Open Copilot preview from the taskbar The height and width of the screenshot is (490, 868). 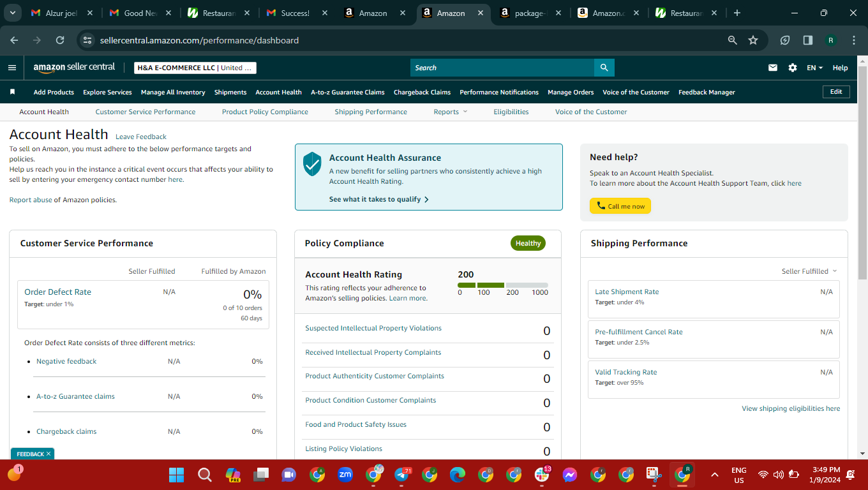(233, 475)
